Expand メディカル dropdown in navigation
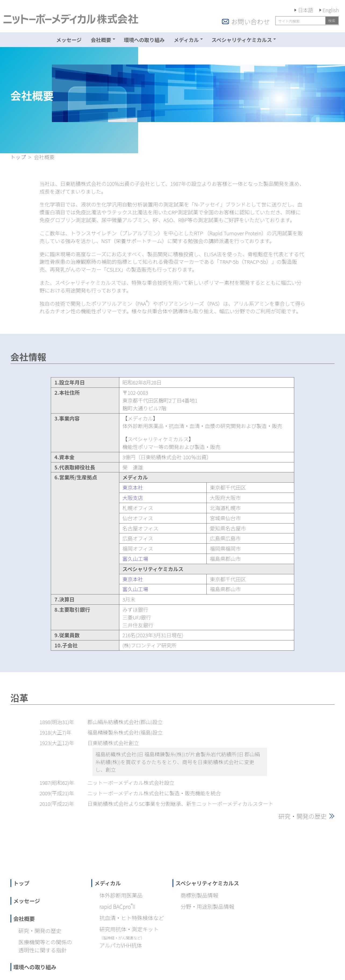345x980 pixels. [188, 40]
